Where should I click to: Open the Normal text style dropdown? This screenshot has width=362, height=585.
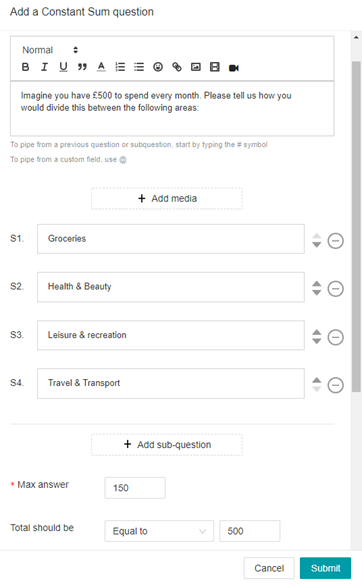[x=50, y=50]
